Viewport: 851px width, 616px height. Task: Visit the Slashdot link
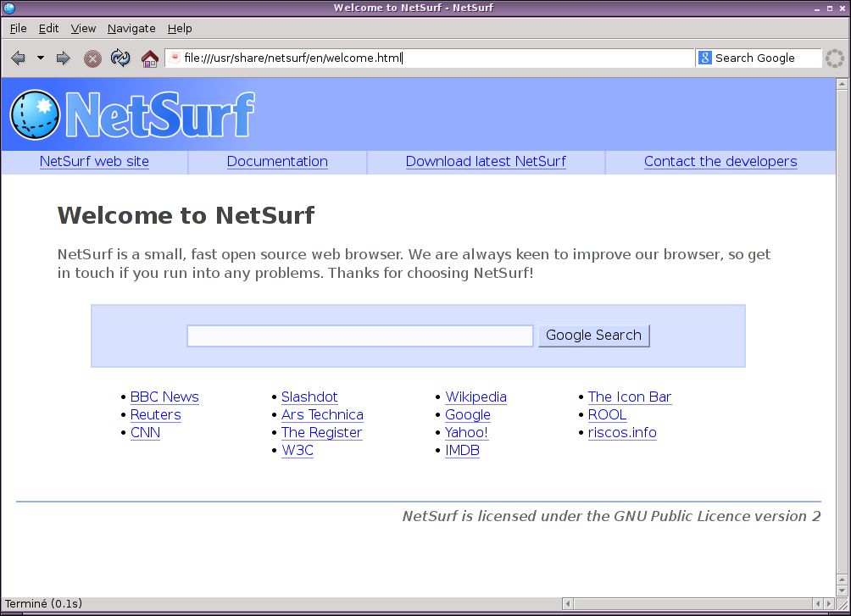(309, 397)
